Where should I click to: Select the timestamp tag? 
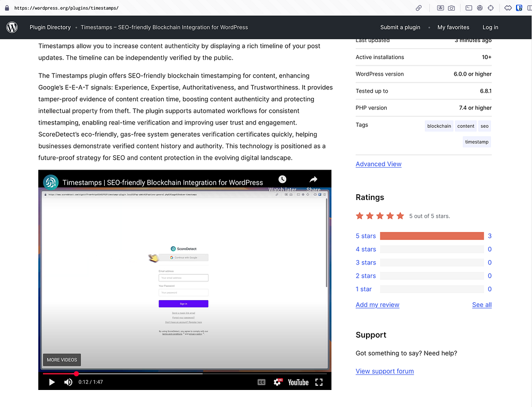pos(477,142)
